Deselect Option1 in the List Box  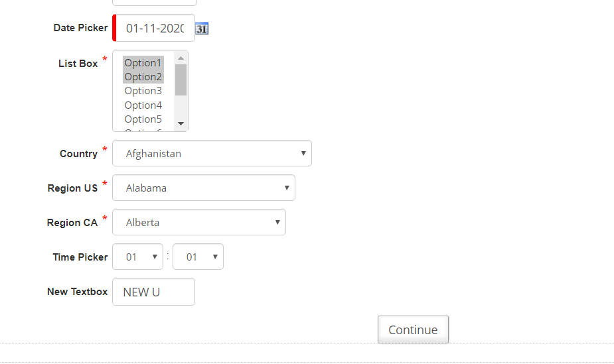(x=143, y=62)
